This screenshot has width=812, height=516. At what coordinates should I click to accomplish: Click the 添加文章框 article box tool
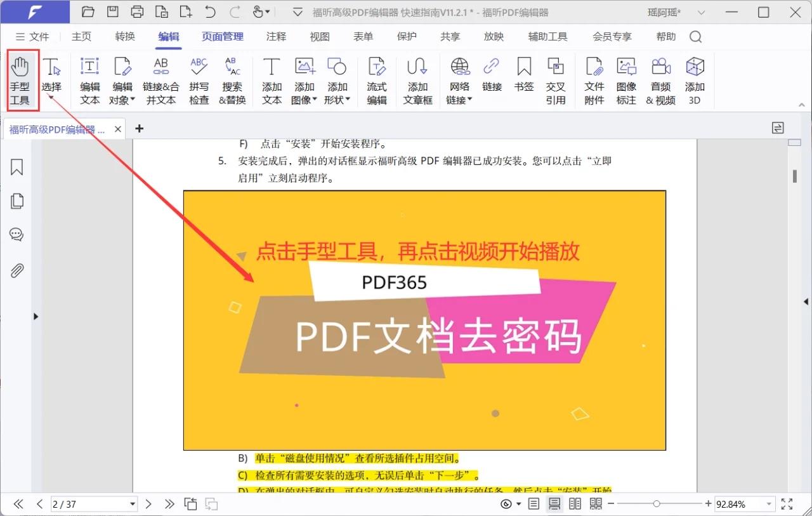coord(417,81)
